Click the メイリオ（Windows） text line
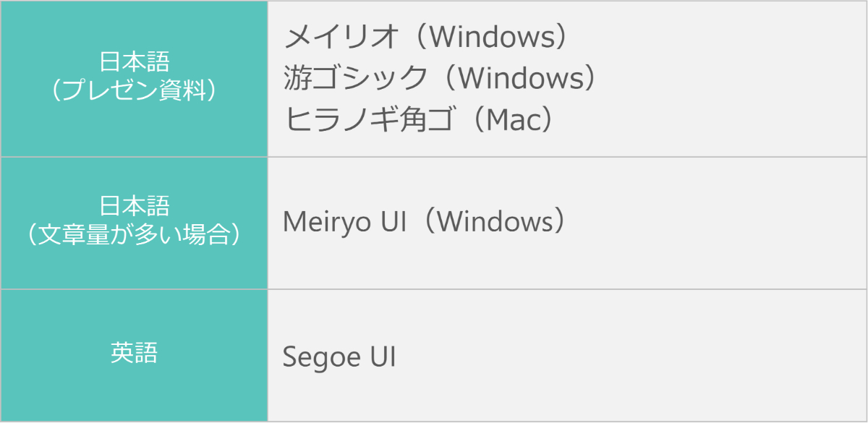868x423 pixels. click(426, 38)
